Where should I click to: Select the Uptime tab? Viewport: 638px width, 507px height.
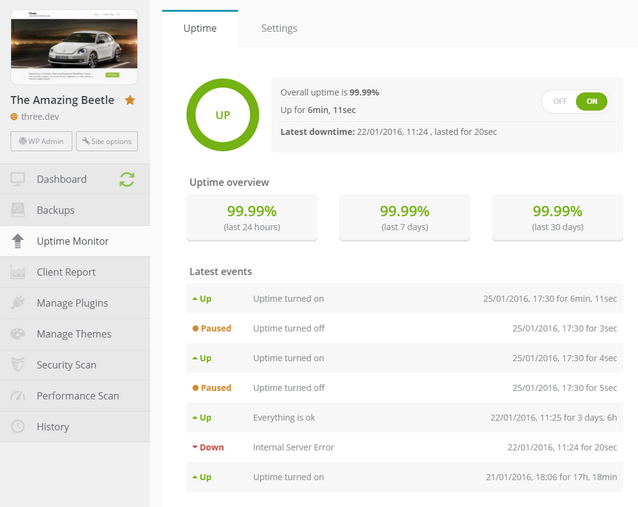[x=200, y=28]
